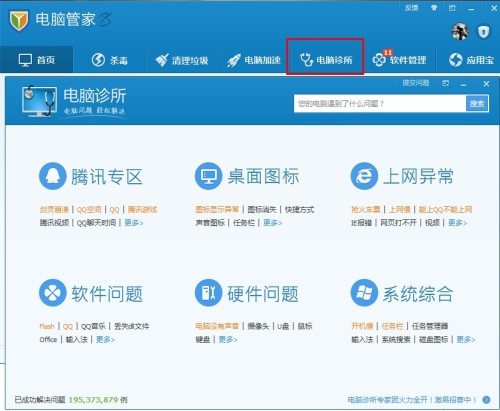Click the 应用宝 swirl icon
Screen dimensions: 500x411
coord(455,60)
